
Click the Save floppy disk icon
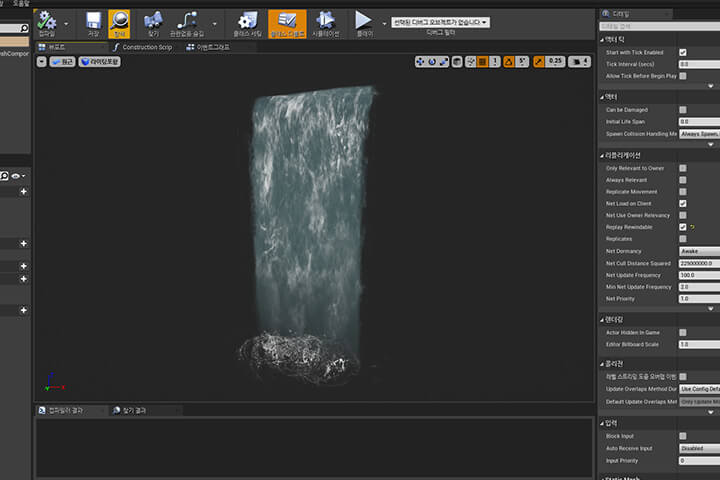[93, 24]
